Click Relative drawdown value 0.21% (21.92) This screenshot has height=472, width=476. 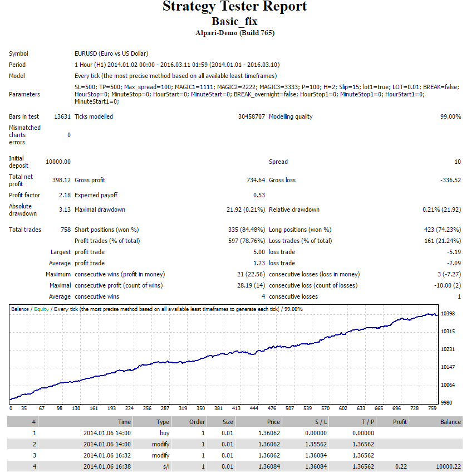click(x=441, y=210)
